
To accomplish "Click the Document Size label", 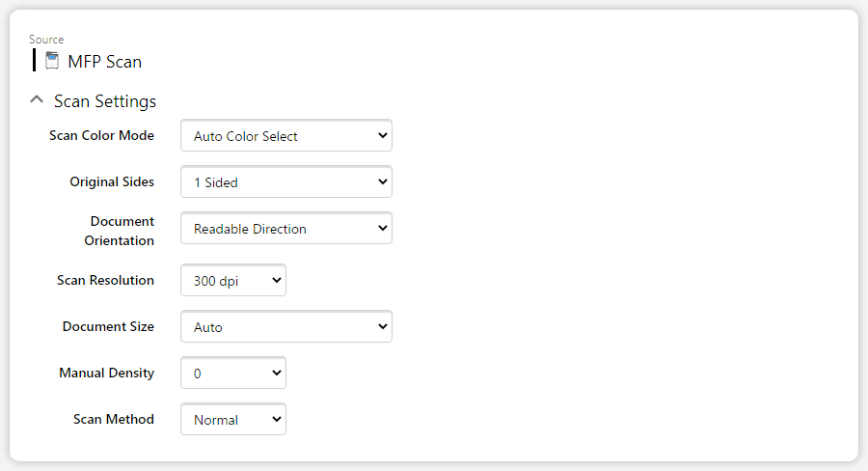I will pyautogui.click(x=108, y=326).
